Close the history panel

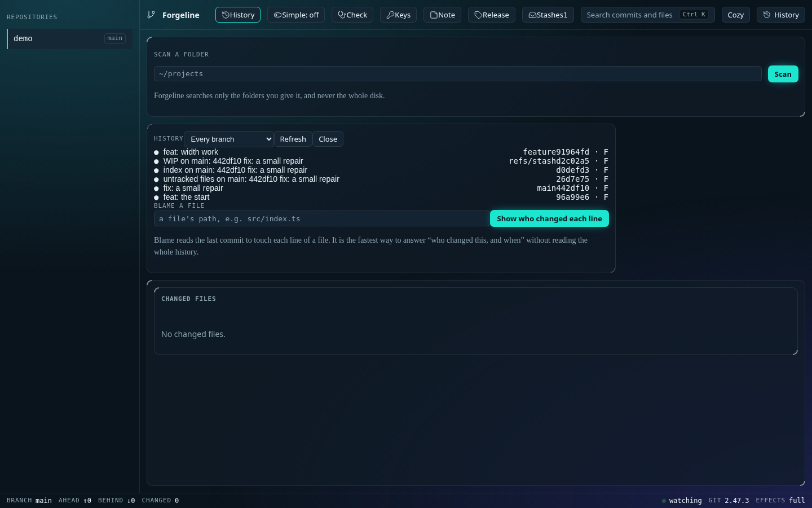tap(328, 139)
